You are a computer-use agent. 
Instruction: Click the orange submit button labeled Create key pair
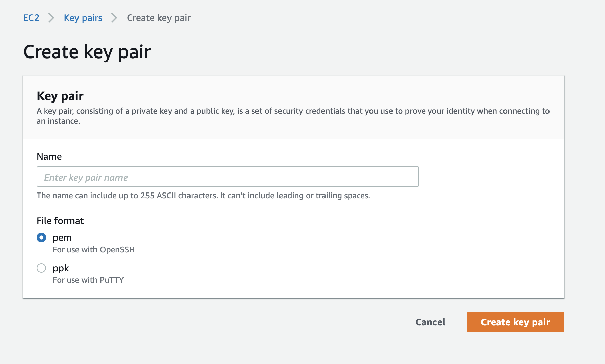(x=515, y=322)
